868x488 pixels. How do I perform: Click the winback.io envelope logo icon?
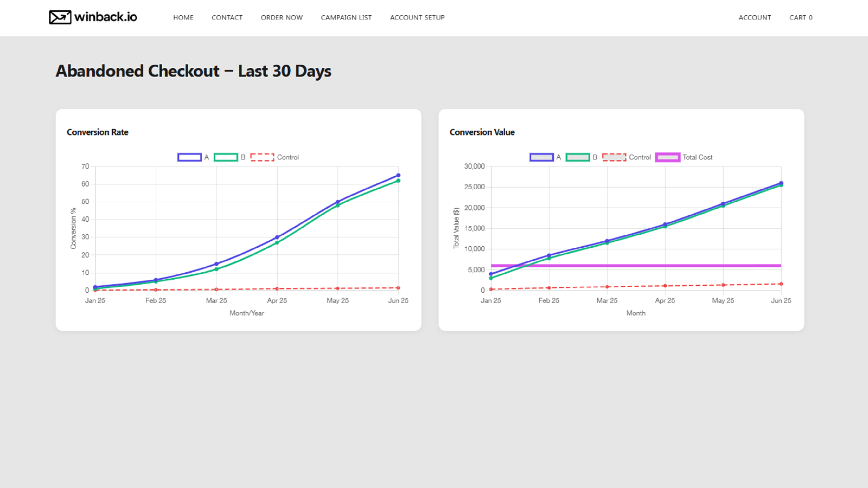tap(60, 17)
